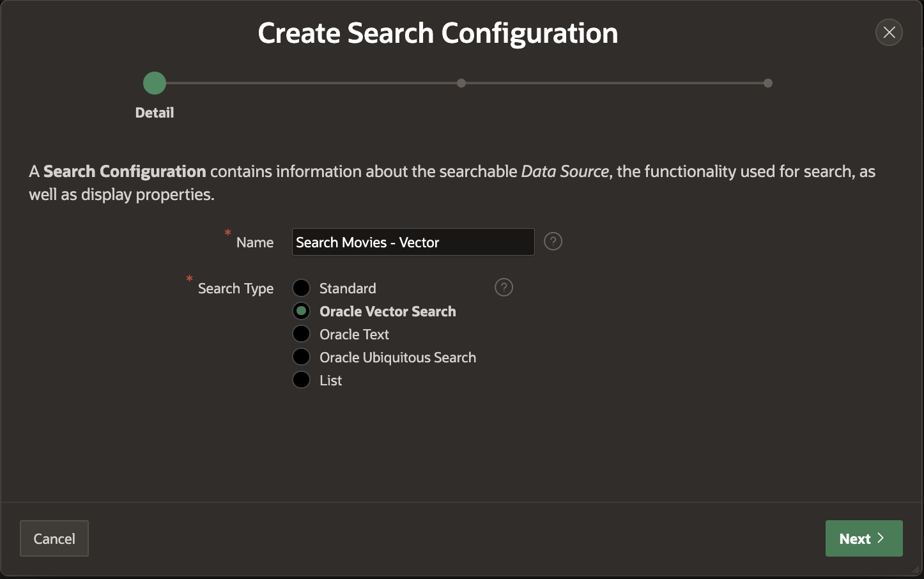Cancel the search configuration wizard
Image resolution: width=924 pixels, height=579 pixels.
tap(54, 539)
